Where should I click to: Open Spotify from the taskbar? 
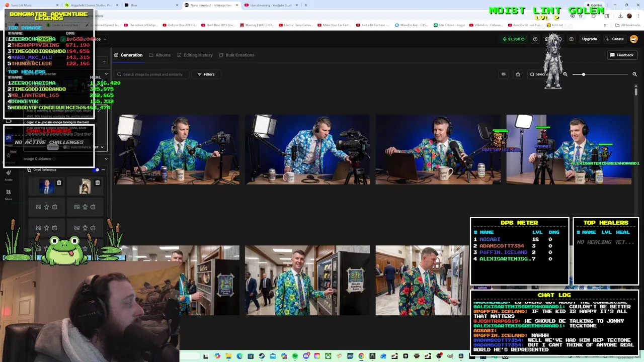pos(295,356)
